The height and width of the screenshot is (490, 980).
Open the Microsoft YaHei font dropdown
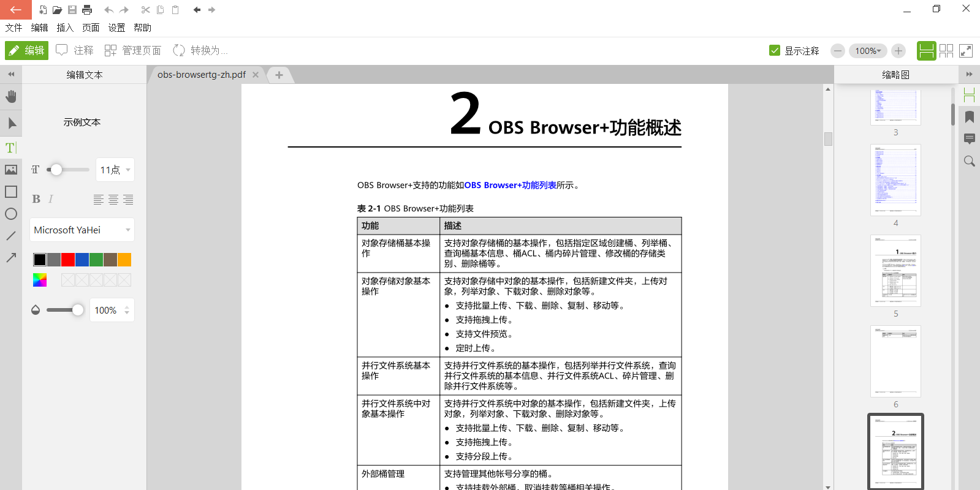[x=82, y=230]
